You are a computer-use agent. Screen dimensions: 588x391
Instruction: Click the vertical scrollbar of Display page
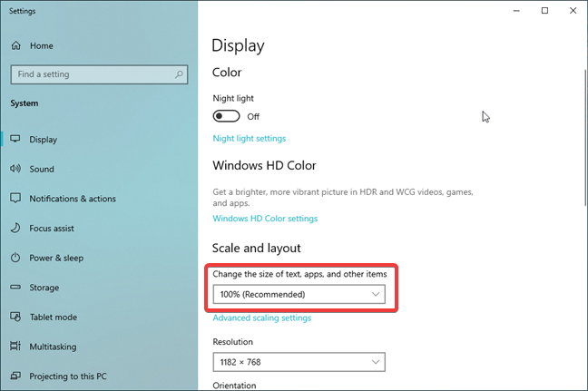click(585, 138)
